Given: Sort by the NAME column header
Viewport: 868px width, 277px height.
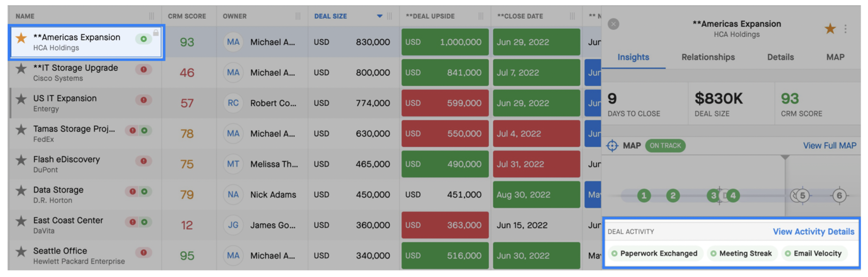Looking at the screenshot, I should click(25, 16).
